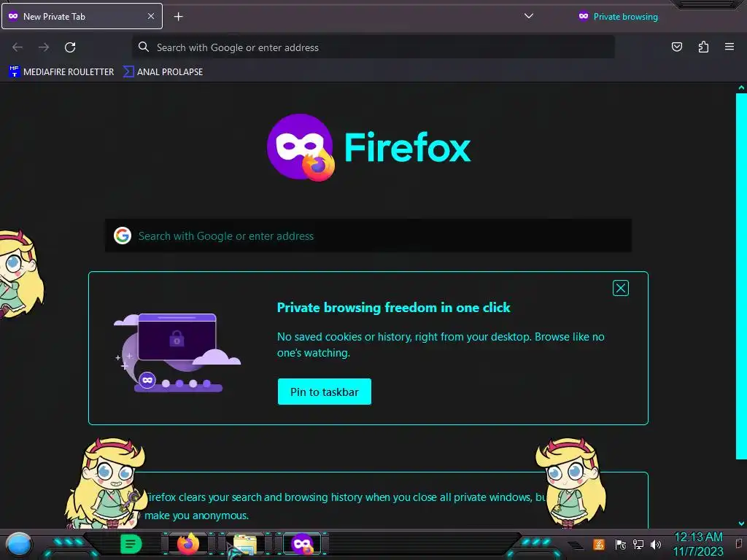The width and height of the screenshot is (747, 560).
Task: Dismiss the private browsing promo card
Action: (620, 288)
